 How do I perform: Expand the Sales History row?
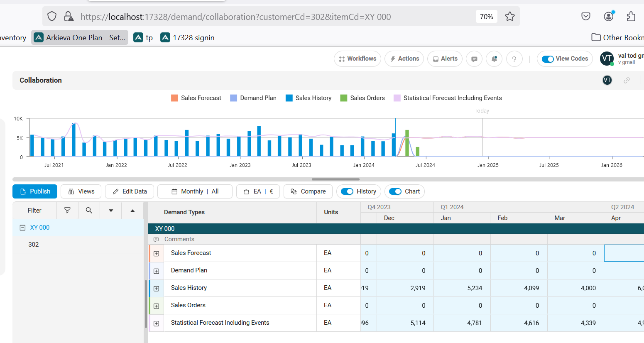point(157,288)
